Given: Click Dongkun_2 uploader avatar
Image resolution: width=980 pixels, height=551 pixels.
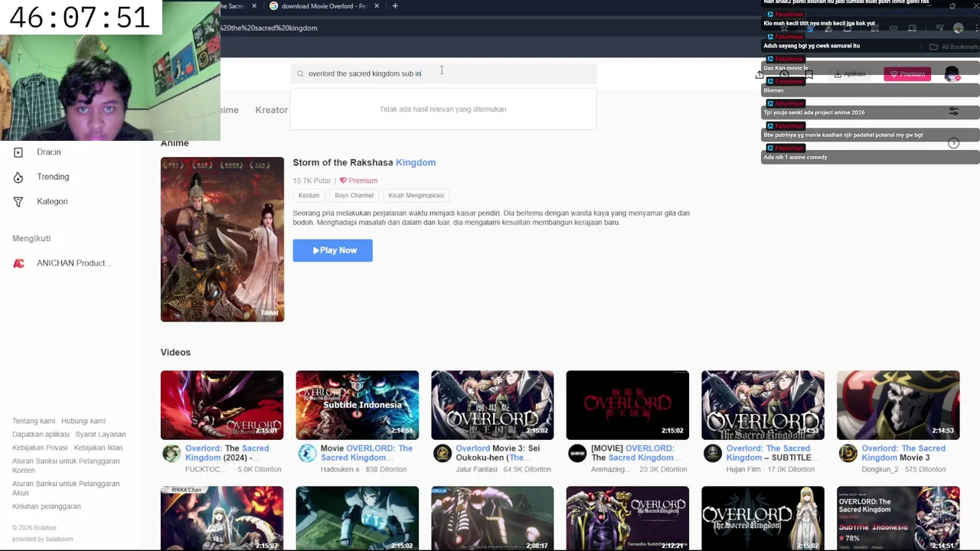Looking at the screenshot, I should (848, 453).
